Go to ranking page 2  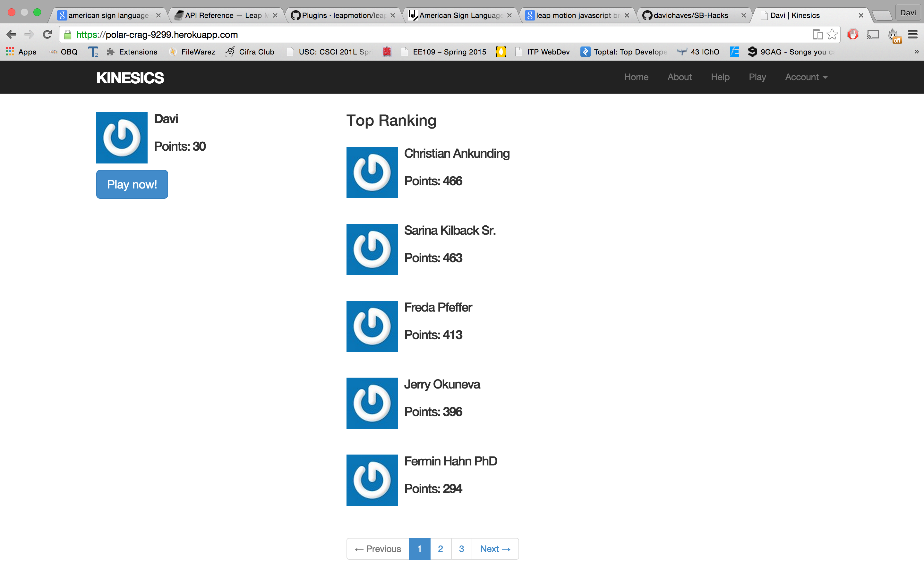(440, 549)
